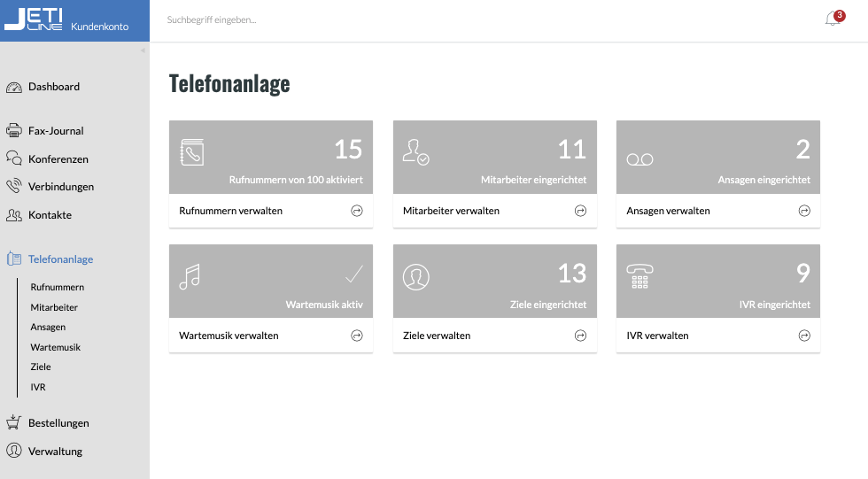This screenshot has width=868, height=479.
Task: Open the notifications bell icon
Action: pyautogui.click(x=833, y=19)
